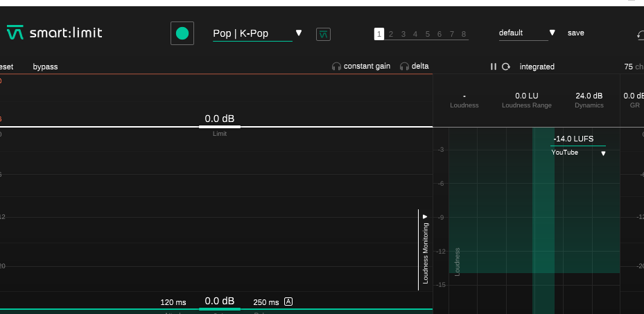Collapse the Loudness Monitoring panel

tap(426, 250)
